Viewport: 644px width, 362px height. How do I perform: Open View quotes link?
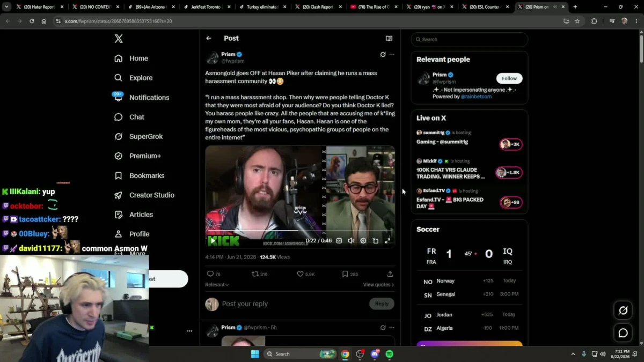coord(378,285)
